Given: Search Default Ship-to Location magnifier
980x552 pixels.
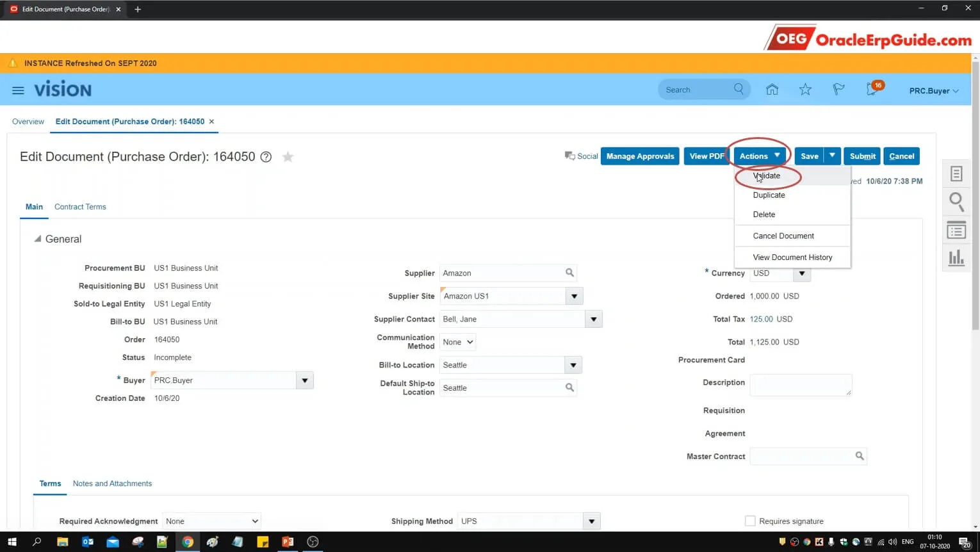Looking at the screenshot, I should tap(569, 387).
